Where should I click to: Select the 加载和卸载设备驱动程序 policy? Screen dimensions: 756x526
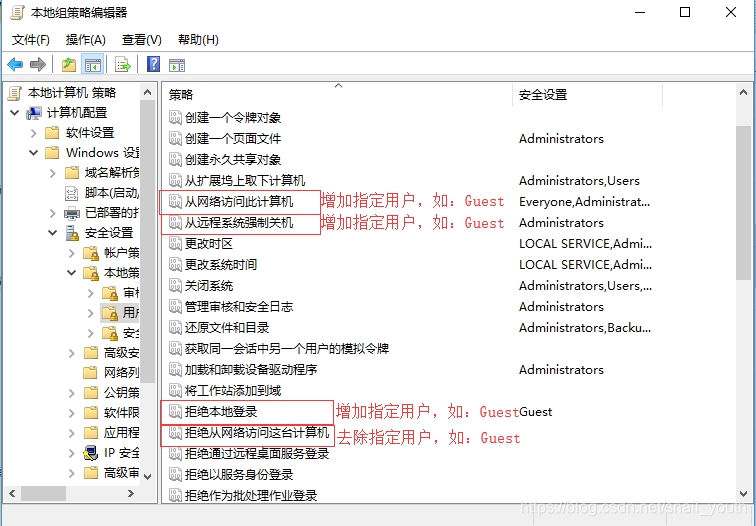(x=251, y=370)
